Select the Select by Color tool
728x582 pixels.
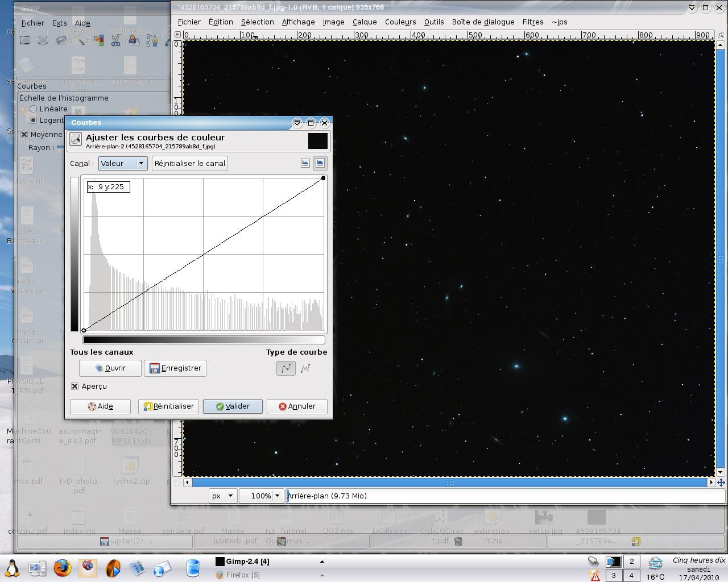[98, 40]
